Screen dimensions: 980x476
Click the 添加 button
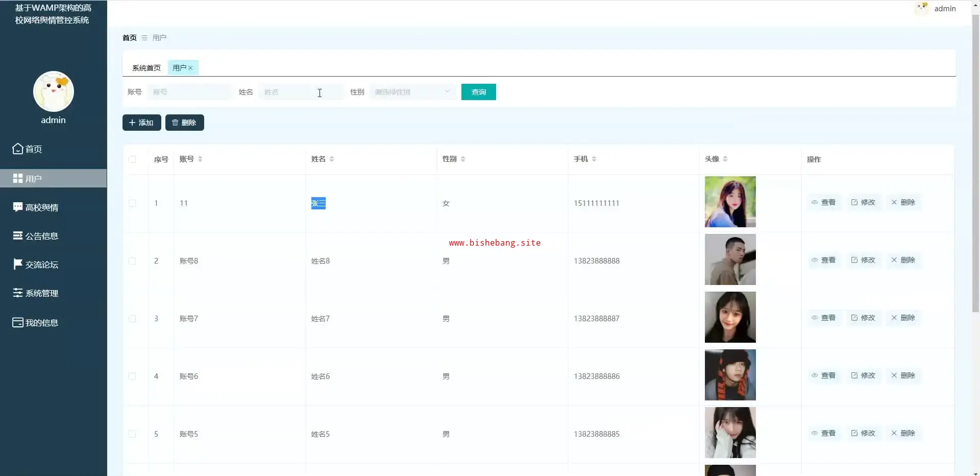pyautogui.click(x=141, y=123)
